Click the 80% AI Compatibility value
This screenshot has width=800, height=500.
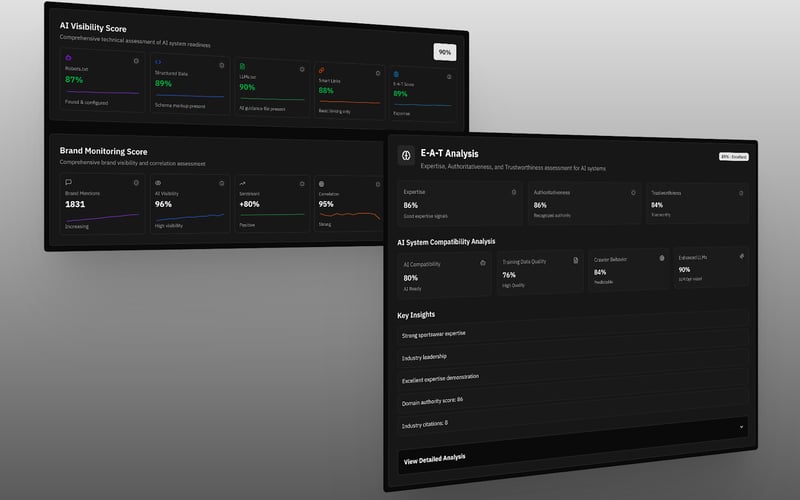(x=411, y=278)
